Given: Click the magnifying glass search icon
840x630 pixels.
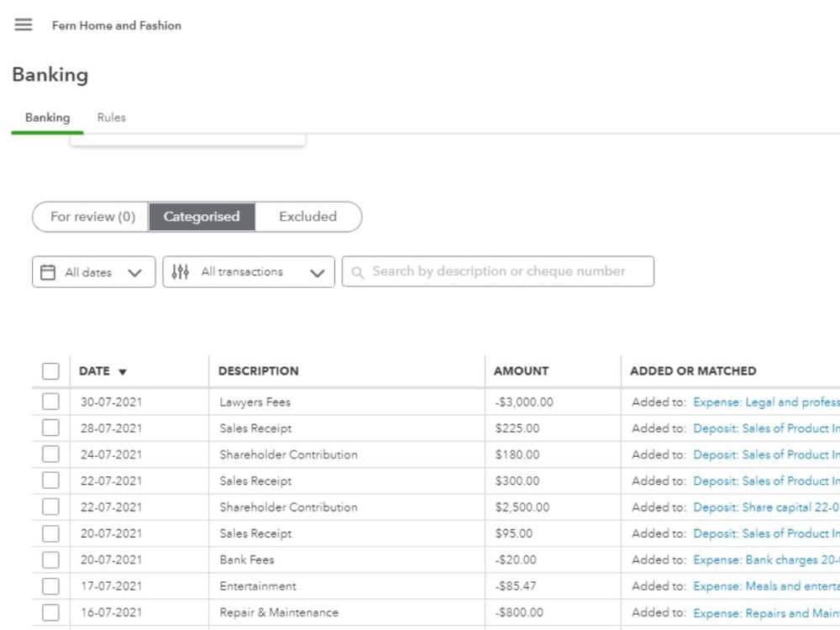Looking at the screenshot, I should point(358,271).
